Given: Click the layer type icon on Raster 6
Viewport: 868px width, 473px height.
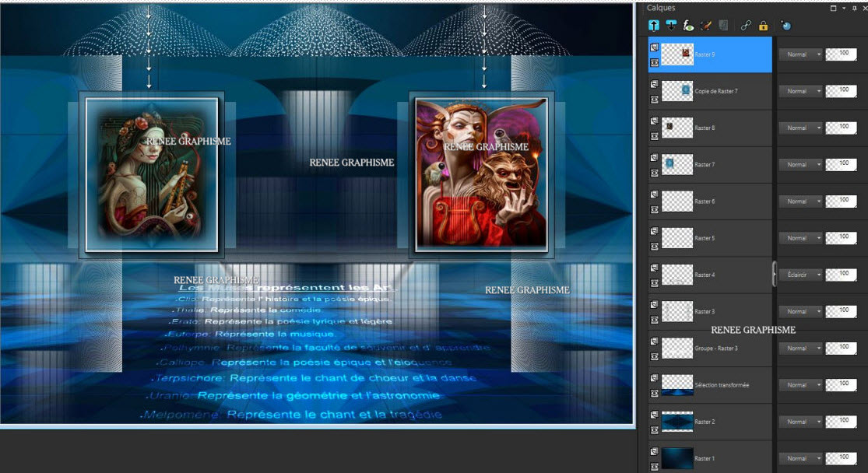Looking at the screenshot, I should pyautogui.click(x=655, y=194).
